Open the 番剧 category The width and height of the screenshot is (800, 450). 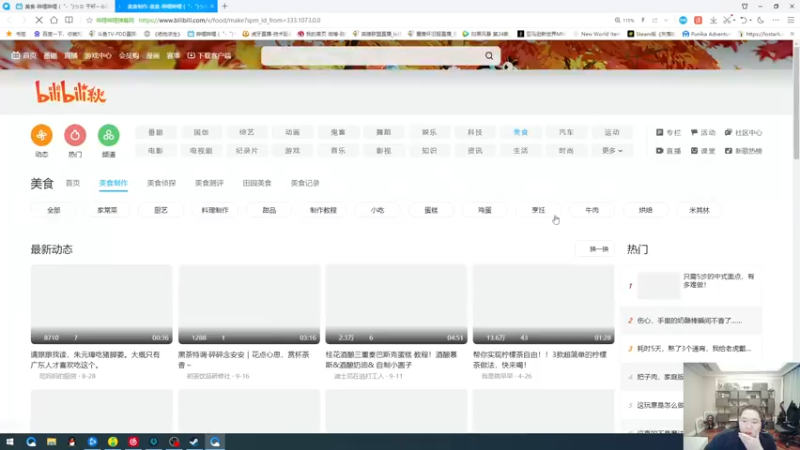tap(156, 132)
